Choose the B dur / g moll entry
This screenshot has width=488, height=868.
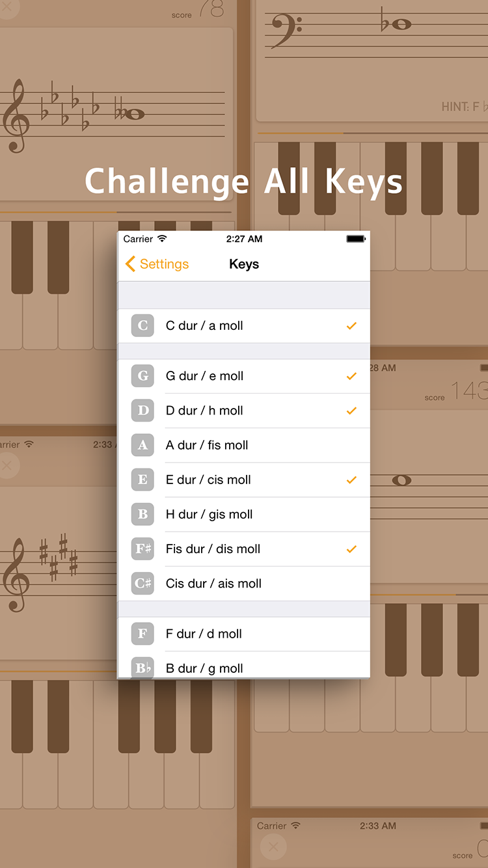point(243,665)
